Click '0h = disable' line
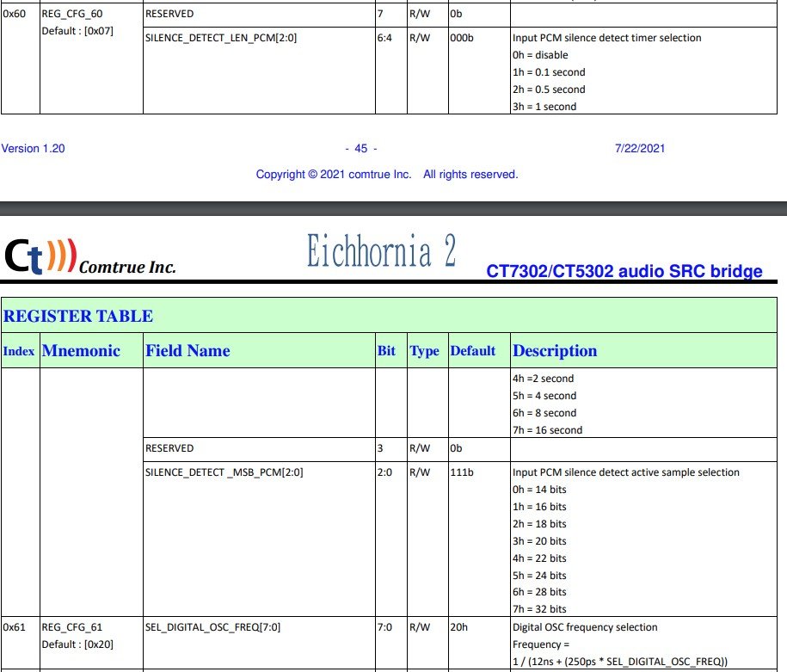 coord(540,55)
